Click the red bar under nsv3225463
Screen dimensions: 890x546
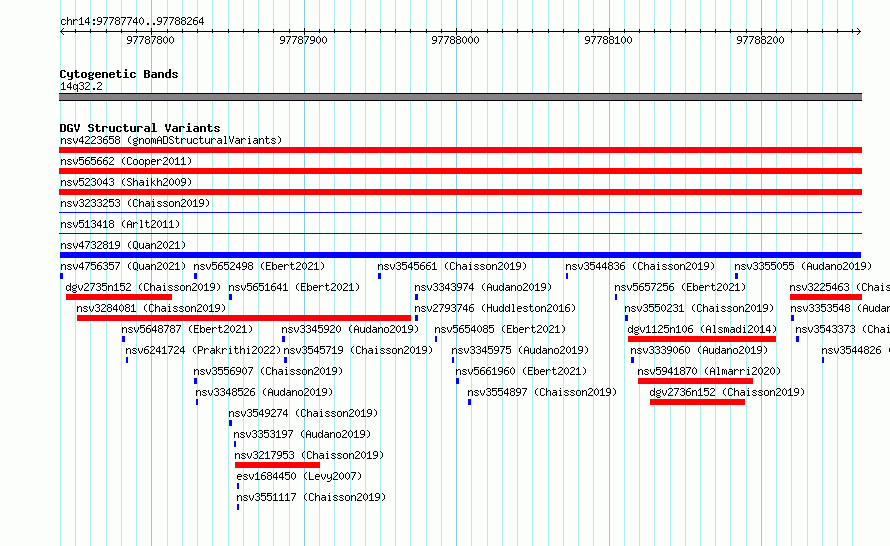pyautogui.click(x=826, y=297)
